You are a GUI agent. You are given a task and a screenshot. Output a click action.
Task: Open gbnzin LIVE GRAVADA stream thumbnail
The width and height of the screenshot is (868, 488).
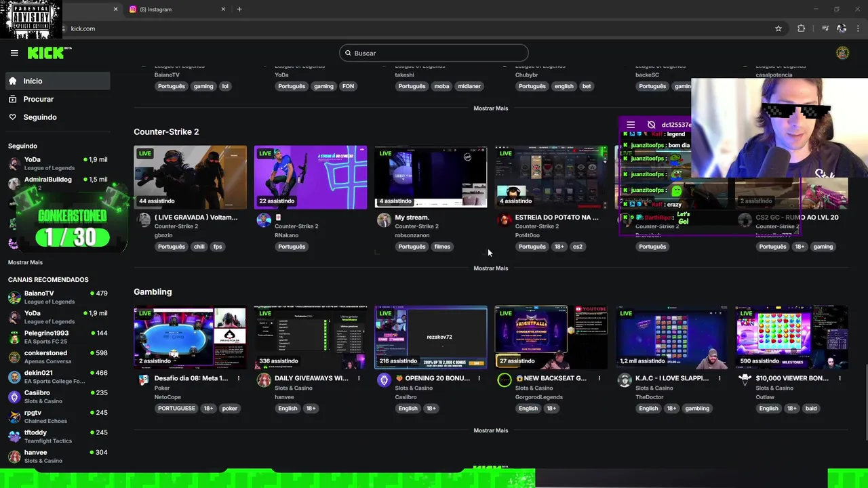(x=191, y=177)
